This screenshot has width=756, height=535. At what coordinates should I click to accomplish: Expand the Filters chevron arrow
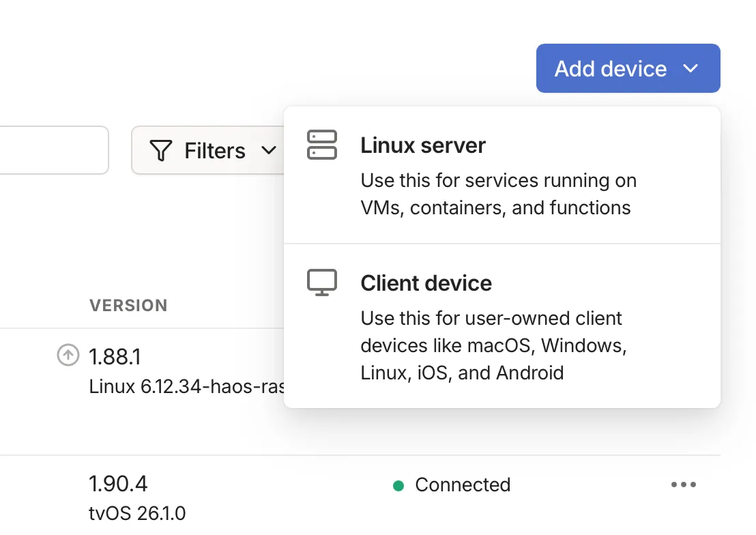click(x=270, y=150)
